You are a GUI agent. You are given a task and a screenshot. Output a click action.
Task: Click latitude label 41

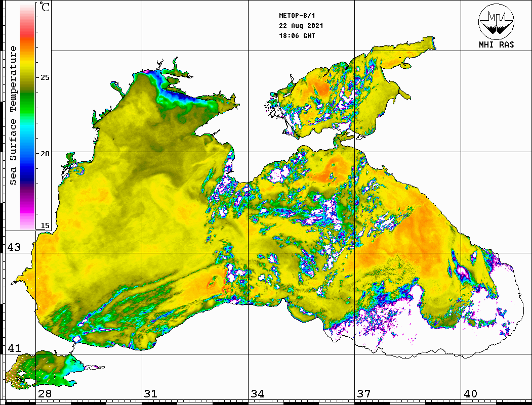[14, 348]
